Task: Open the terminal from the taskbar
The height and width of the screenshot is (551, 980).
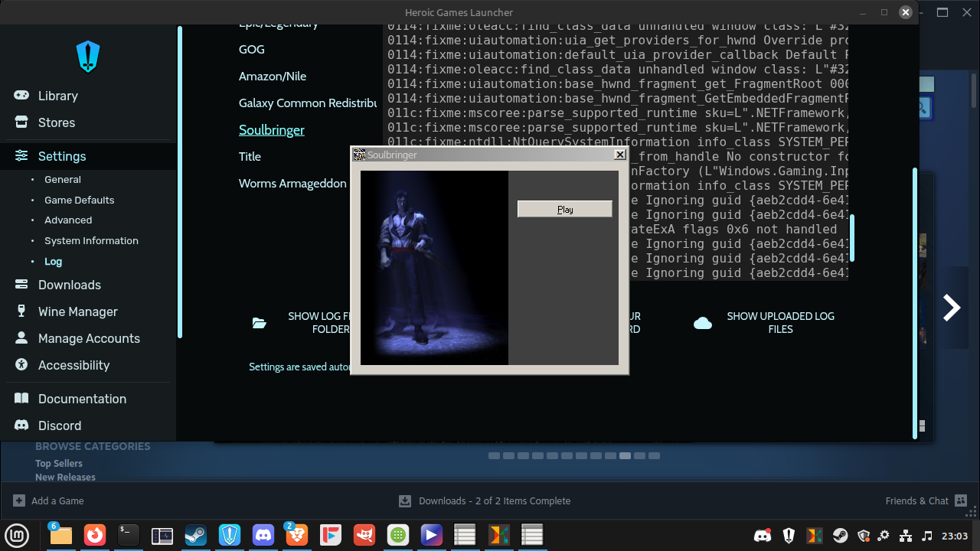Action: click(129, 536)
